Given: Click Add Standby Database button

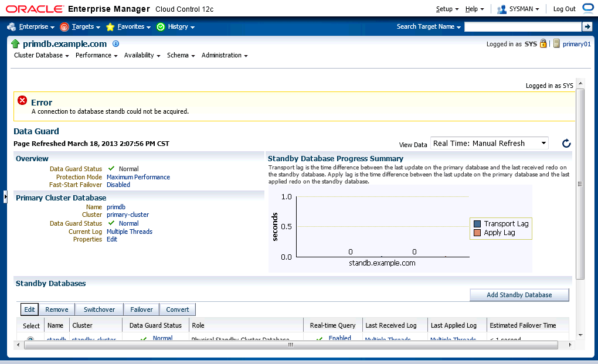Looking at the screenshot, I should (519, 295).
